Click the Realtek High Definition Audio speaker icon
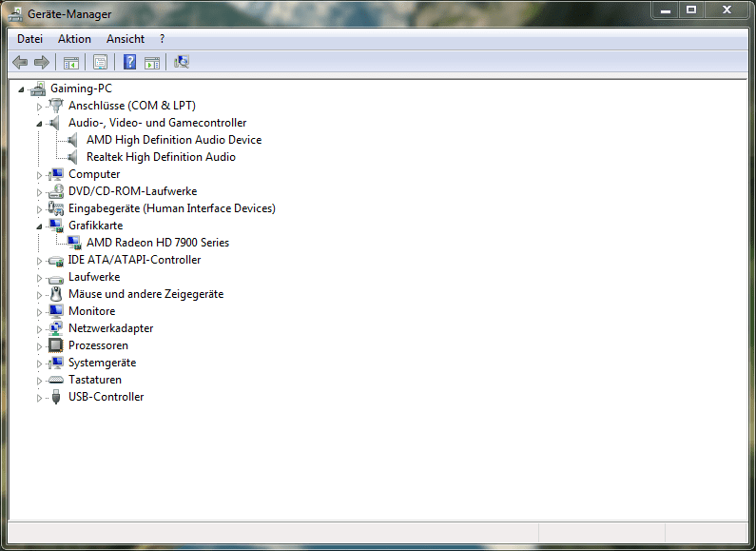The width and height of the screenshot is (756, 551). [73, 157]
